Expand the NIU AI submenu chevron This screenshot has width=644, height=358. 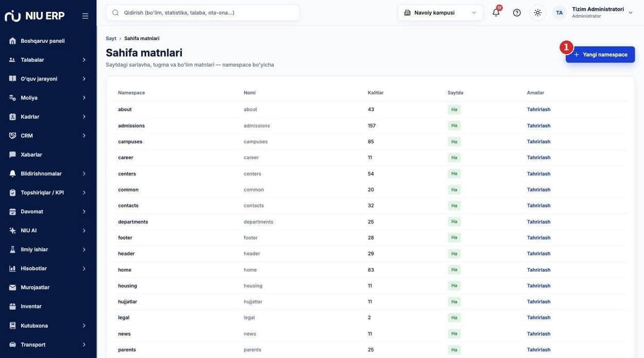tap(84, 231)
